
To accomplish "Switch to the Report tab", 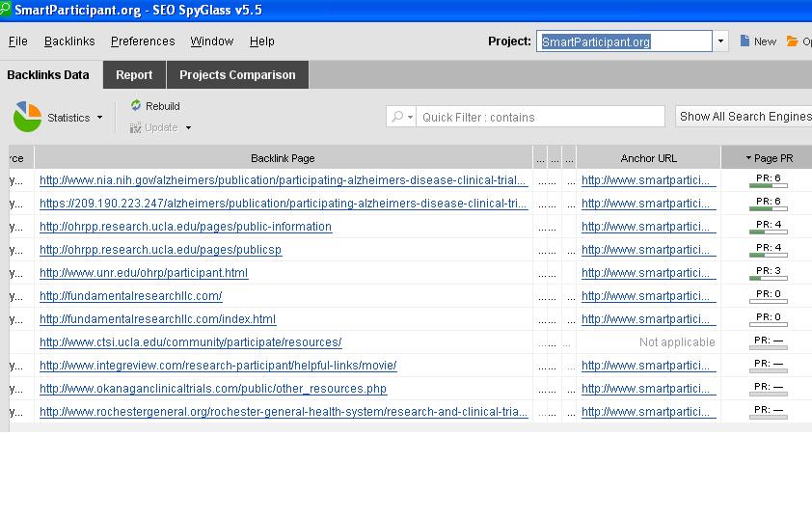I will pyautogui.click(x=134, y=74).
